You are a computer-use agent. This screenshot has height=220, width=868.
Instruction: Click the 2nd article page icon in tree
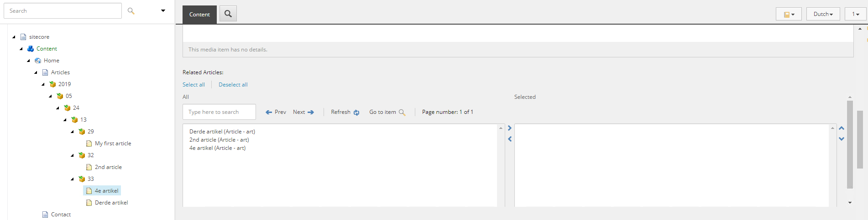[x=89, y=167]
